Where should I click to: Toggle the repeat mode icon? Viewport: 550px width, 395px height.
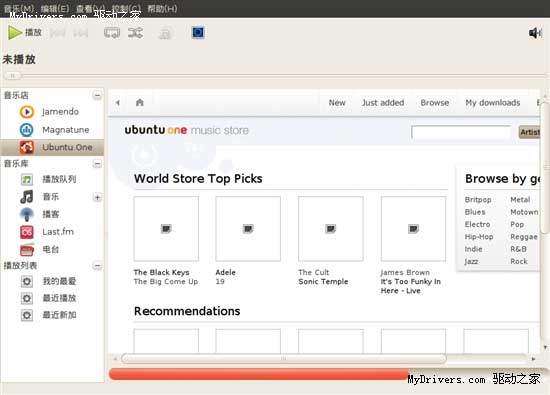tap(112, 33)
